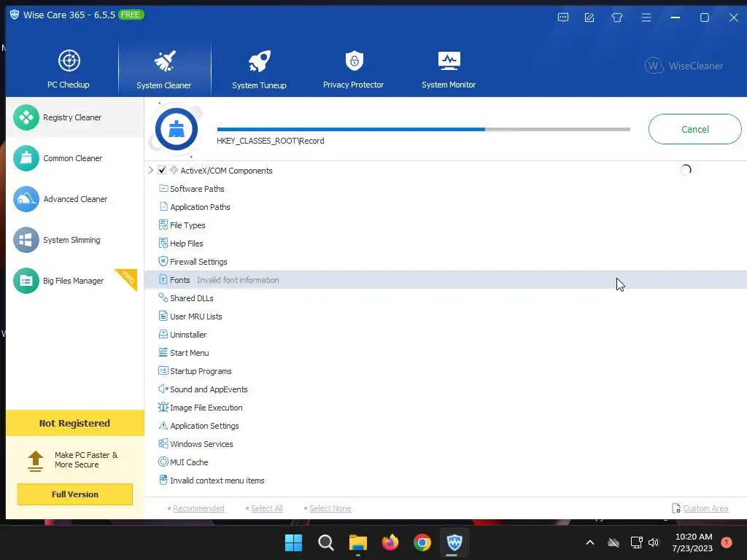Click the Uninstaller row icon
The width and height of the screenshot is (747, 560).
[163, 334]
